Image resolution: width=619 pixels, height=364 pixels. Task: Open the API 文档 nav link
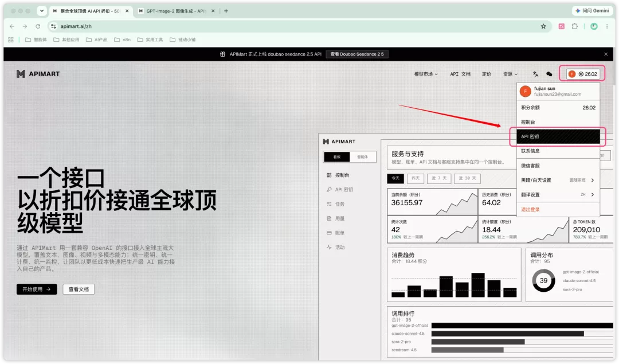[460, 74]
